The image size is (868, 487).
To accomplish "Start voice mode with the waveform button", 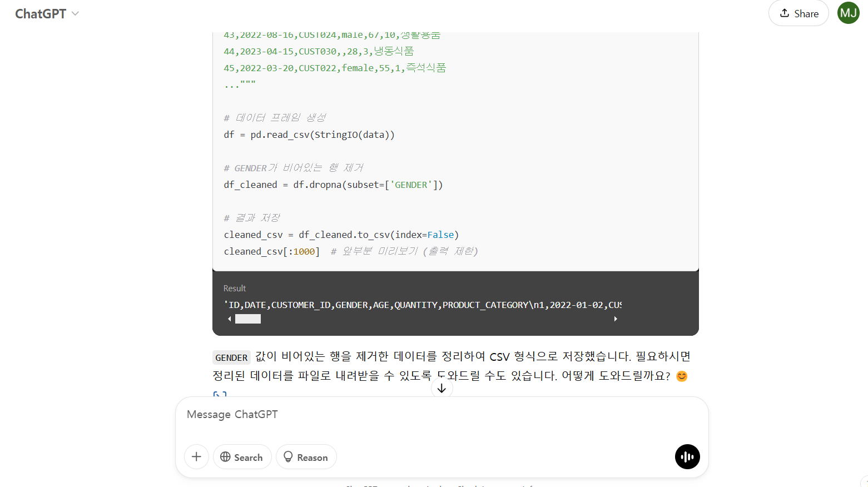I will coord(687,457).
